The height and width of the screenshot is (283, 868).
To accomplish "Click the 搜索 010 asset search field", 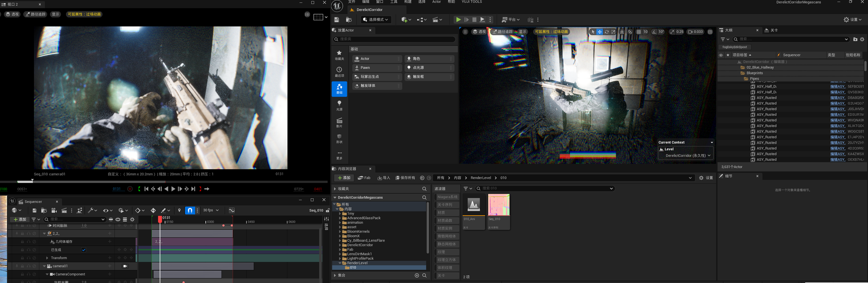I will coord(545,189).
